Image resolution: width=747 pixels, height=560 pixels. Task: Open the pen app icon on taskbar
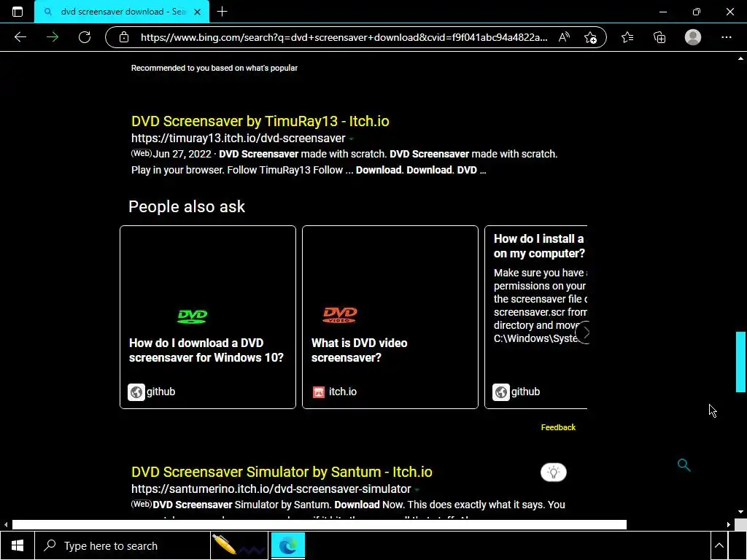pyautogui.click(x=239, y=545)
